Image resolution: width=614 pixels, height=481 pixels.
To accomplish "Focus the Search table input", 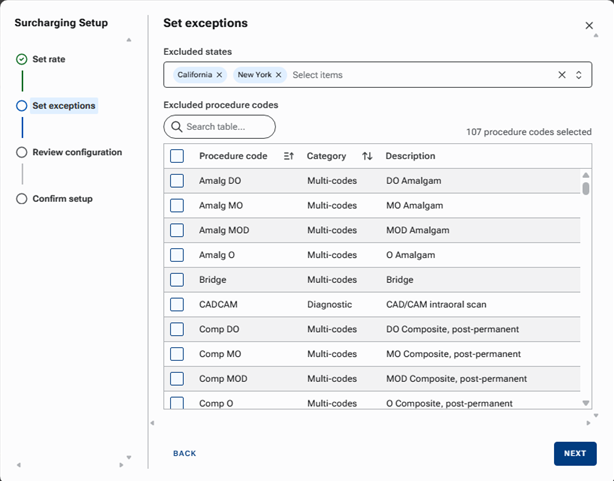I will click(x=220, y=127).
